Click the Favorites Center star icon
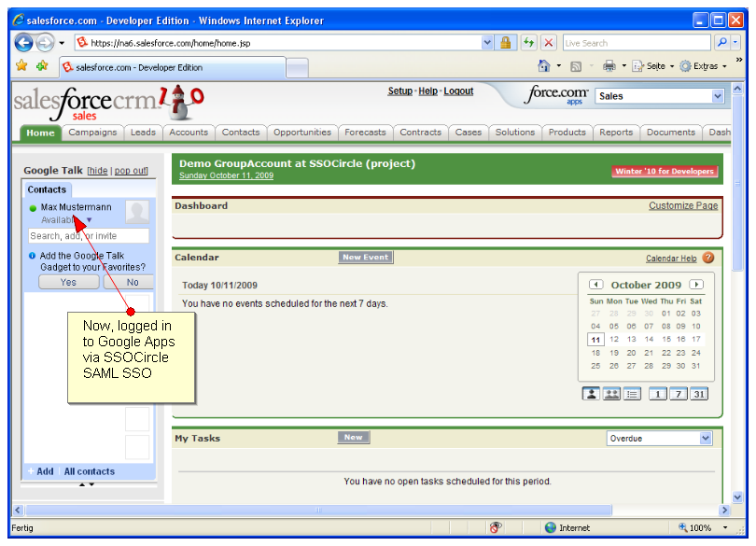Viewport: 756px width, 546px height. tap(21, 65)
